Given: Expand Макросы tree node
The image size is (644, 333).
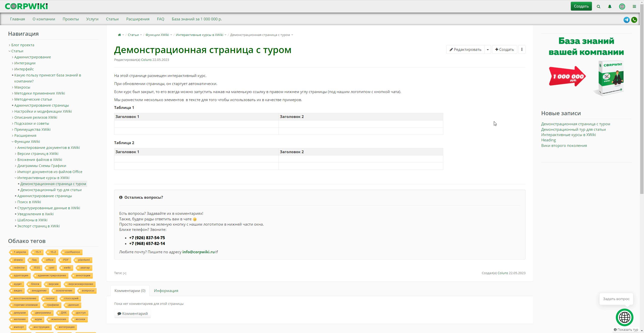Looking at the screenshot, I should pos(13,87).
